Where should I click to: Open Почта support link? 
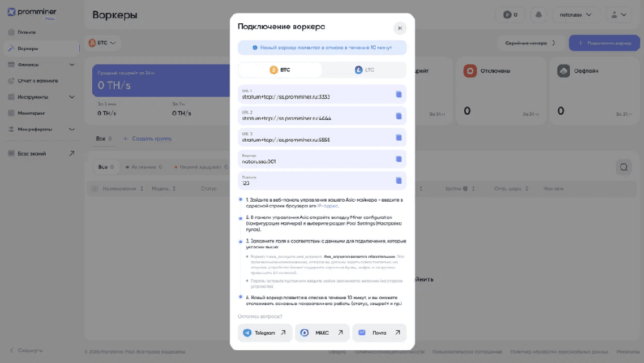tap(379, 333)
